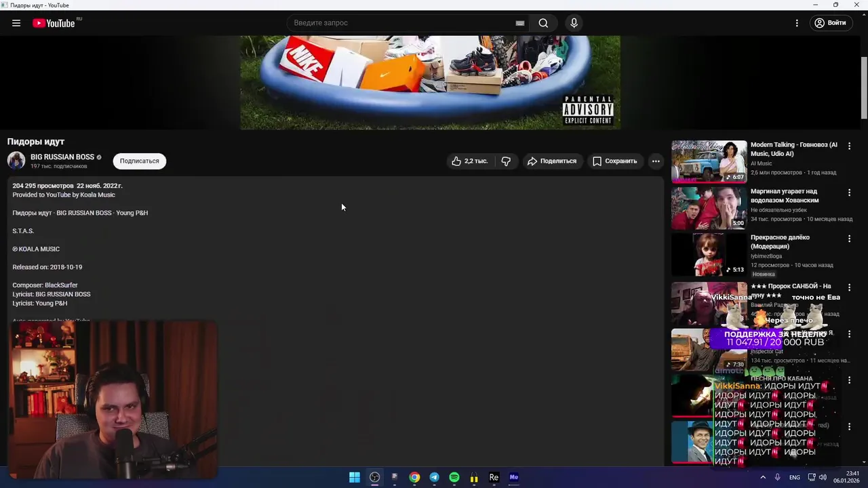Open volume control speaker icon in tray
Screen dimensions: 868x488
pyautogui.click(x=823, y=477)
